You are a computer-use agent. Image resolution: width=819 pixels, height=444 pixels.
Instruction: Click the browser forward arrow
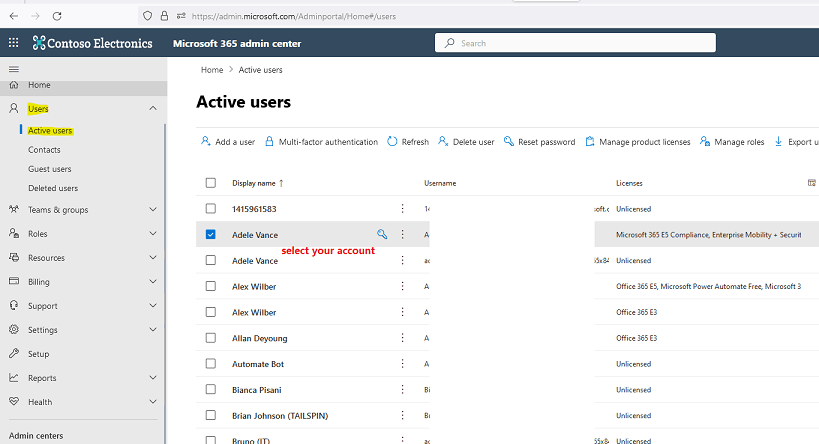click(36, 16)
